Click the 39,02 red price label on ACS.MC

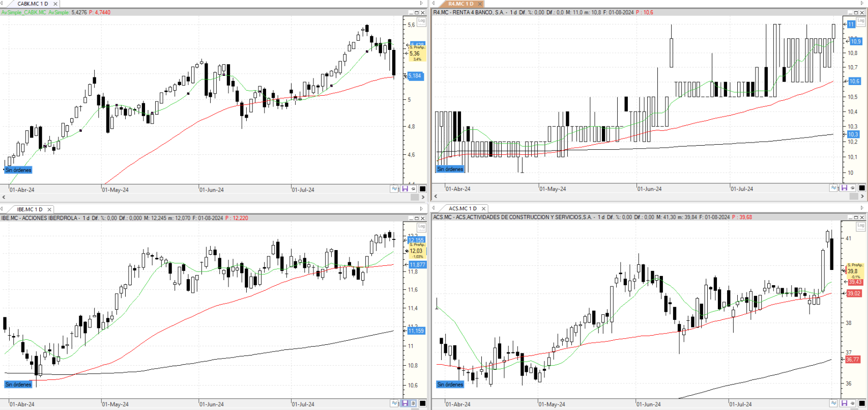click(854, 293)
